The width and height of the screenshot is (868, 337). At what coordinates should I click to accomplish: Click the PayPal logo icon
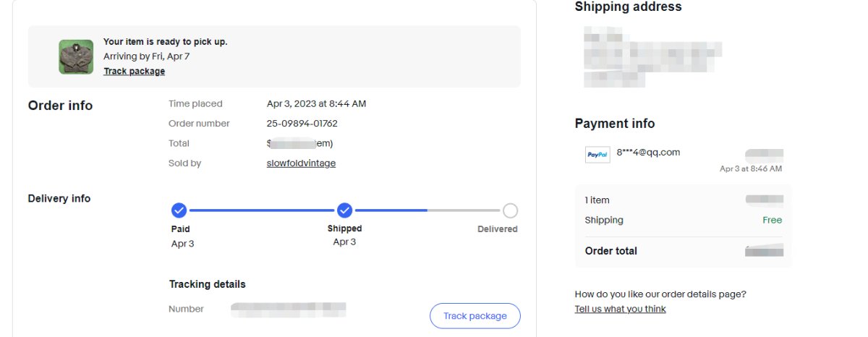[x=597, y=155]
